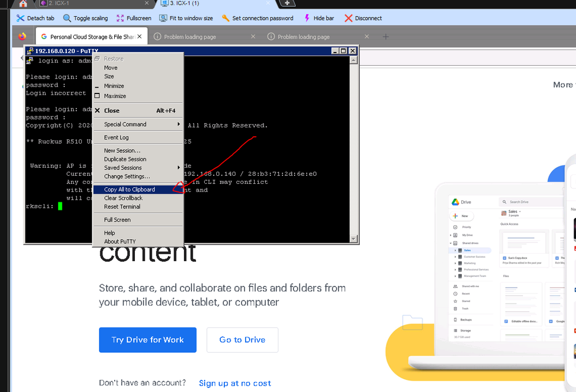Open Event Log from PuTTY menu

coord(116,138)
